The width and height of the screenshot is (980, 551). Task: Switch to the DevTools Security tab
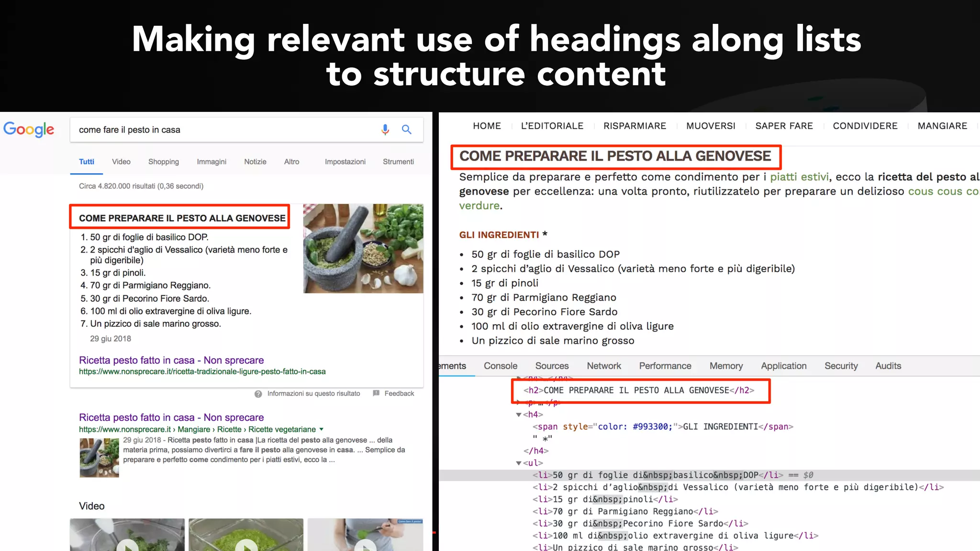[841, 366]
